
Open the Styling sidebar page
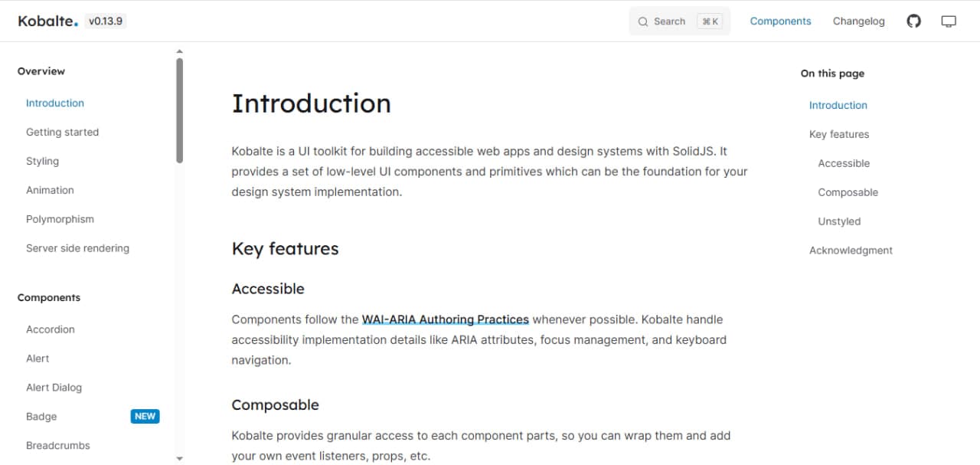click(x=42, y=161)
